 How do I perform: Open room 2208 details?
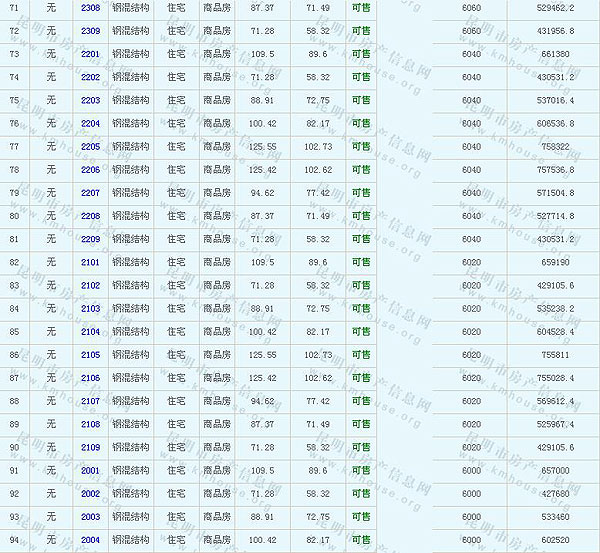90,216
